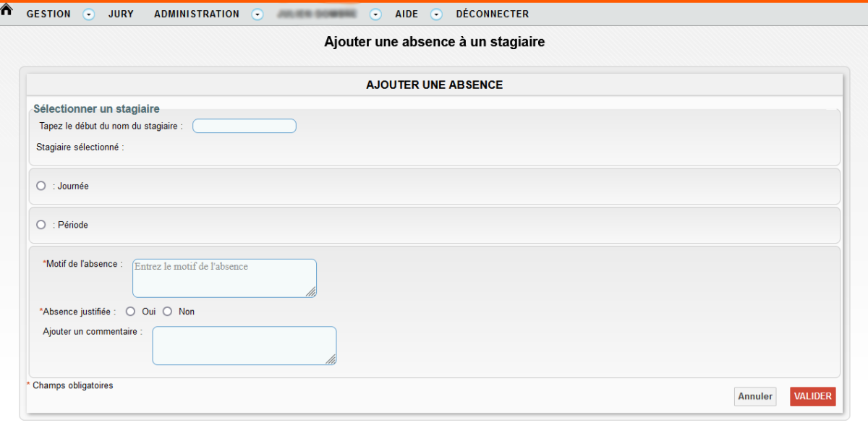Click the AIDE menu label
This screenshot has height=441, width=868.
click(407, 14)
